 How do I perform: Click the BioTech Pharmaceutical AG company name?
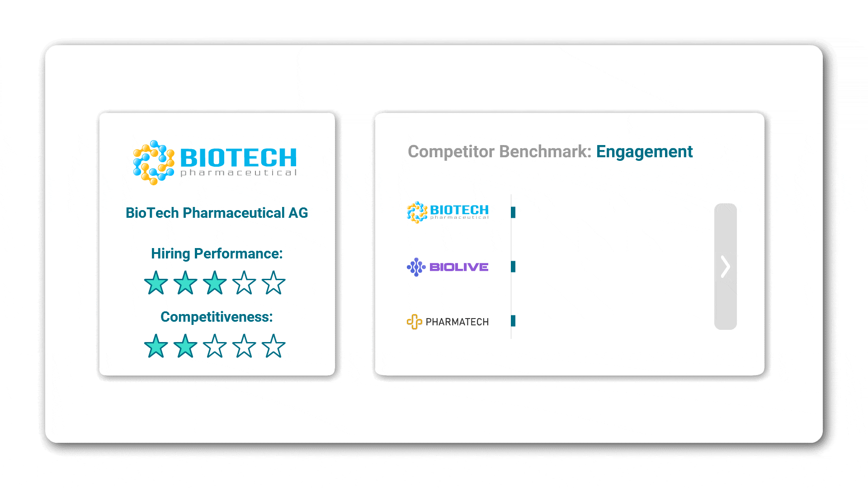(217, 213)
